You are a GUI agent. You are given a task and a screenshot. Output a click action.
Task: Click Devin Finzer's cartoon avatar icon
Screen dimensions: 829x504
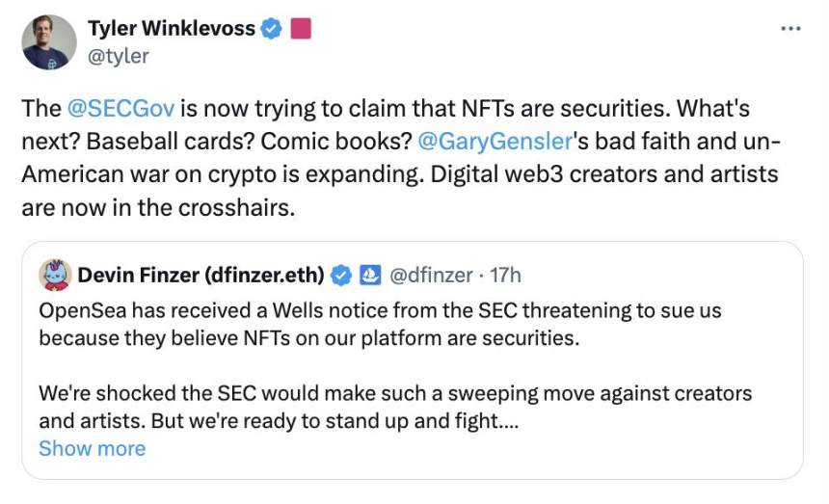coord(54,276)
